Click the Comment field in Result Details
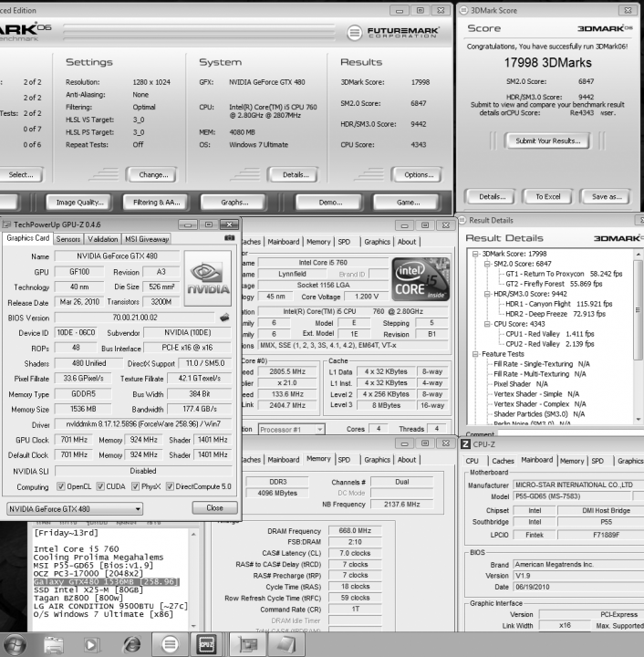This screenshot has height=657, width=644. (x=571, y=433)
